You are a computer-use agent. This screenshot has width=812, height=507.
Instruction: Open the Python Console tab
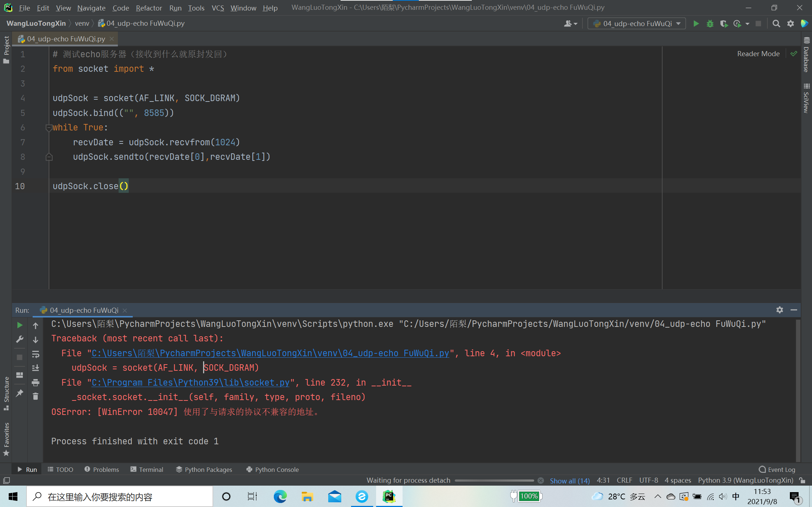[272, 469]
